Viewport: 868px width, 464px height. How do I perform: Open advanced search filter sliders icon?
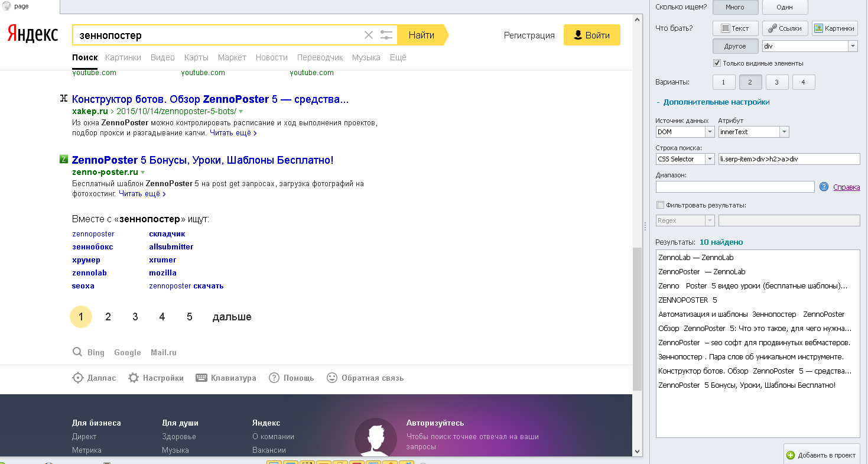(x=386, y=35)
